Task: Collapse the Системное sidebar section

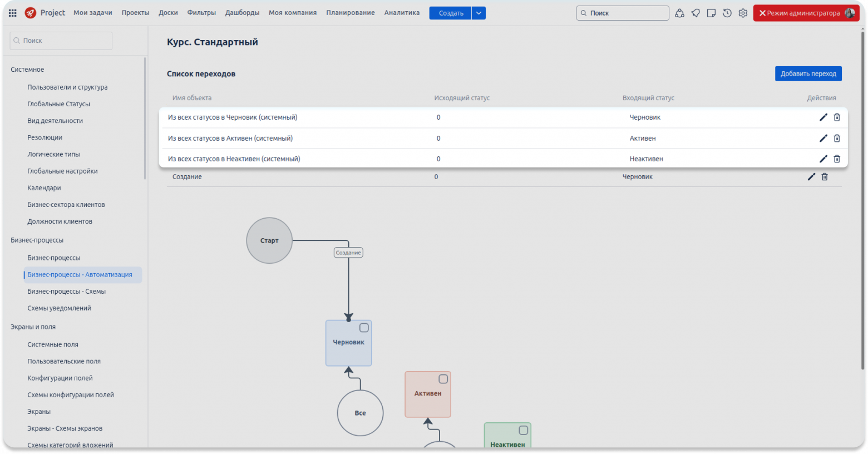Action: click(27, 70)
